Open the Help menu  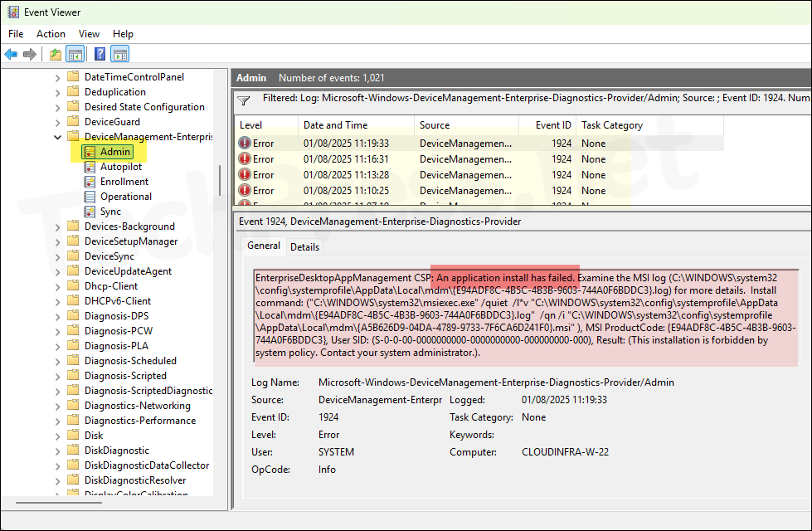click(x=124, y=34)
